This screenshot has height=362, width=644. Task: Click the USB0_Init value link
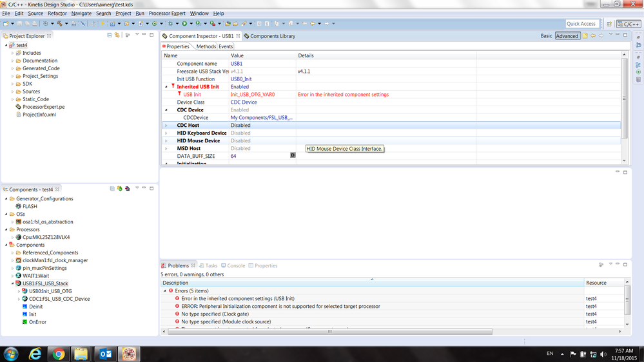tap(241, 79)
